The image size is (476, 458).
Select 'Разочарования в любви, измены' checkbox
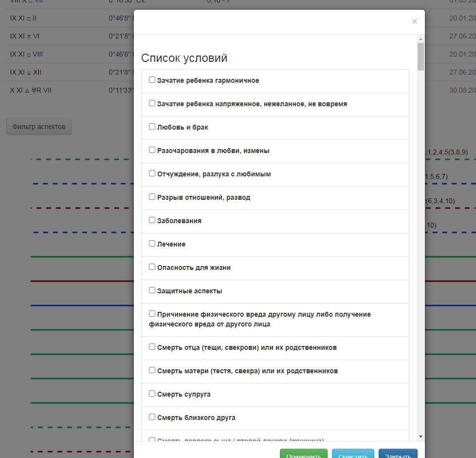click(152, 150)
